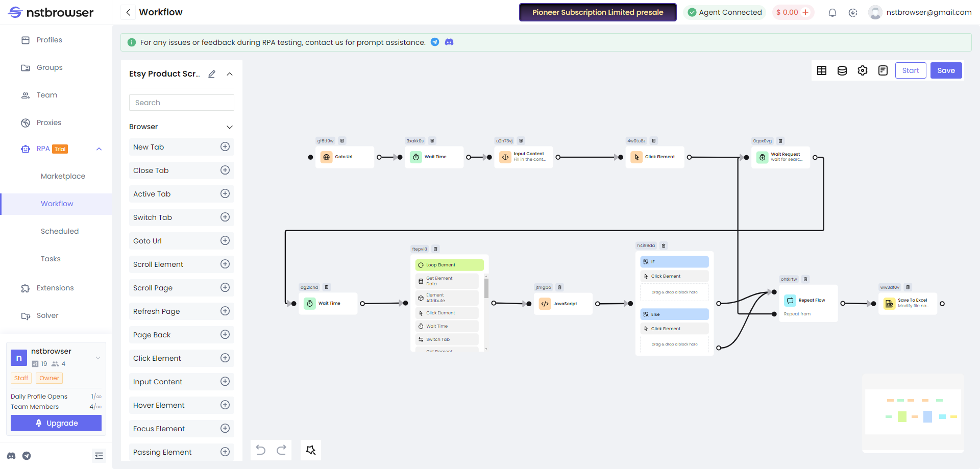Delete the Goto Url node via trash icon
980x469 pixels.
(342, 141)
